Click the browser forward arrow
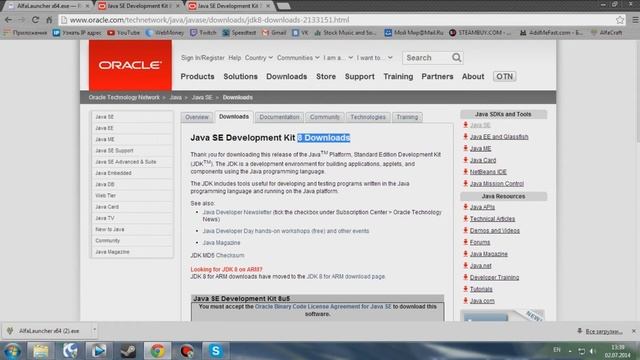 point(21,20)
